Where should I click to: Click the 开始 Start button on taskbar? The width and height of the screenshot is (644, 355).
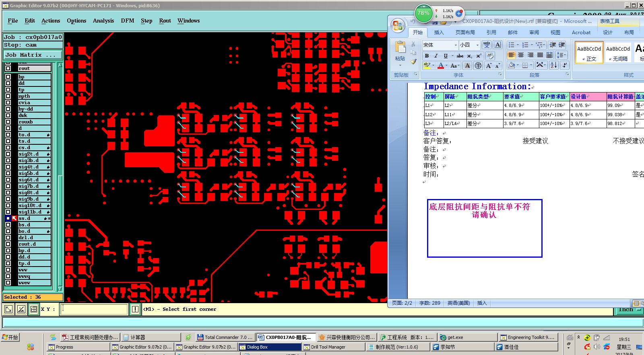(10, 337)
